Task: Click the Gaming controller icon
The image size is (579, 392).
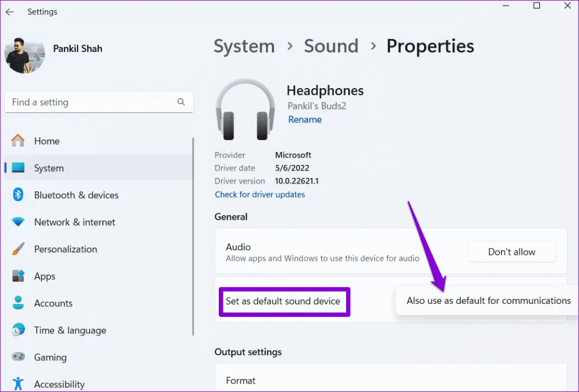Action: [x=18, y=358]
